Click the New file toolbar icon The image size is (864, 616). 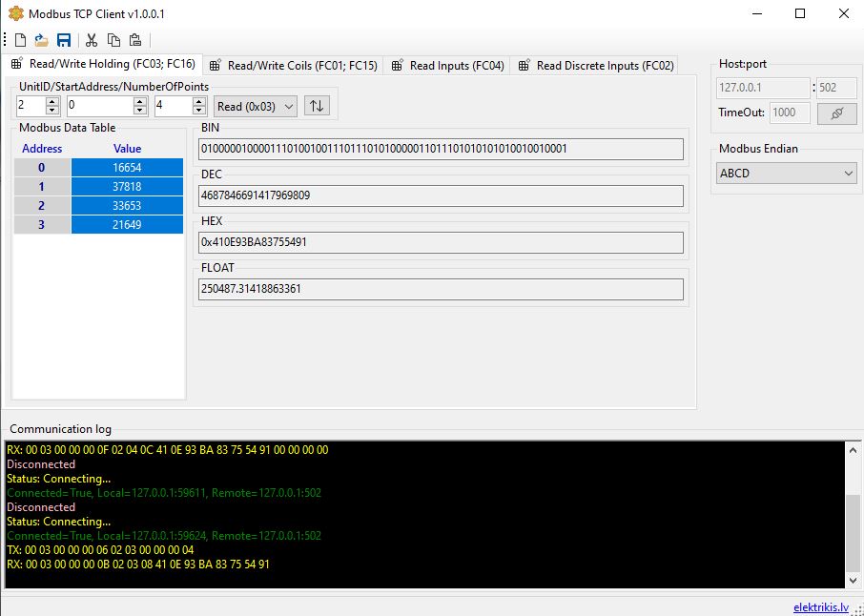(x=20, y=40)
